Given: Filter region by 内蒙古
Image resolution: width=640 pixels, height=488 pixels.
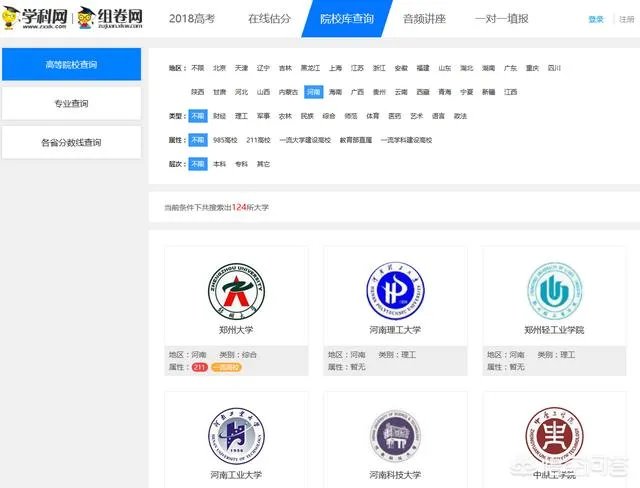Looking at the screenshot, I should point(288,92).
